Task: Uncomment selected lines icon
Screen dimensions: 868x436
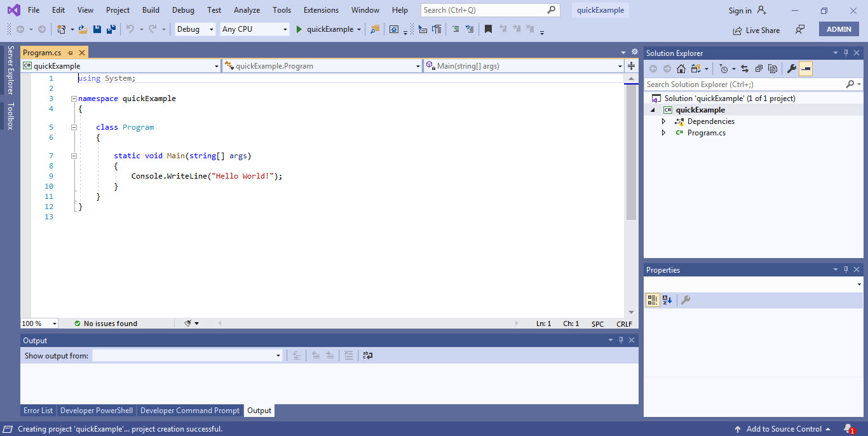Action: click(x=470, y=29)
